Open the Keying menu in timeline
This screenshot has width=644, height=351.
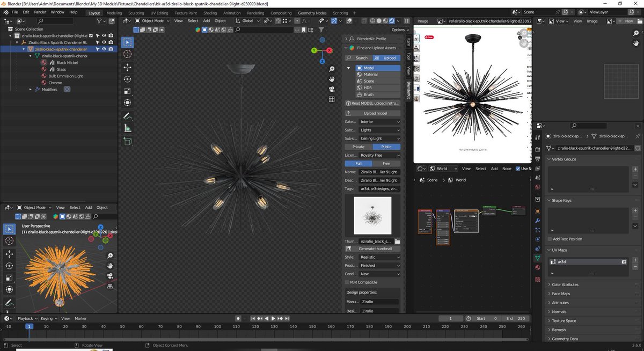tap(48, 318)
